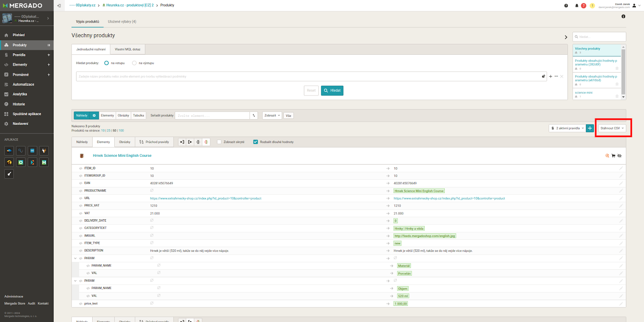Open the user account dropdown arrow
The image size is (644, 322).
tap(639, 6)
